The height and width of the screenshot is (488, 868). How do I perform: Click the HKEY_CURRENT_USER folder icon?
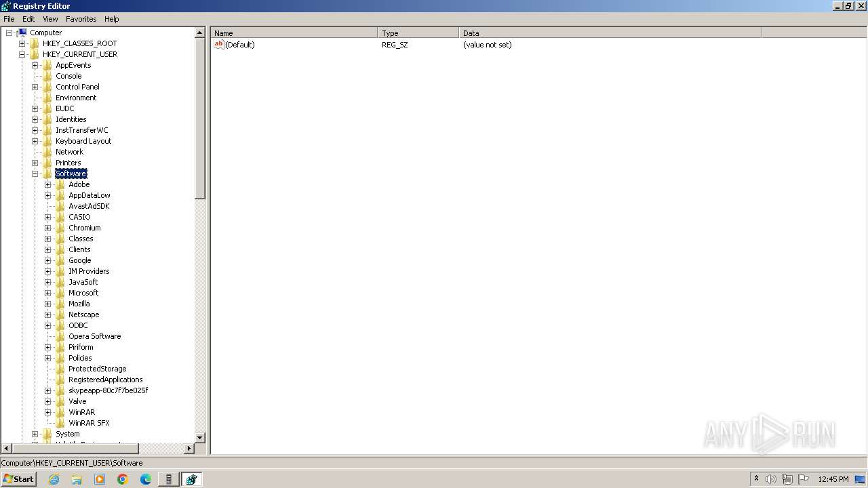35,54
